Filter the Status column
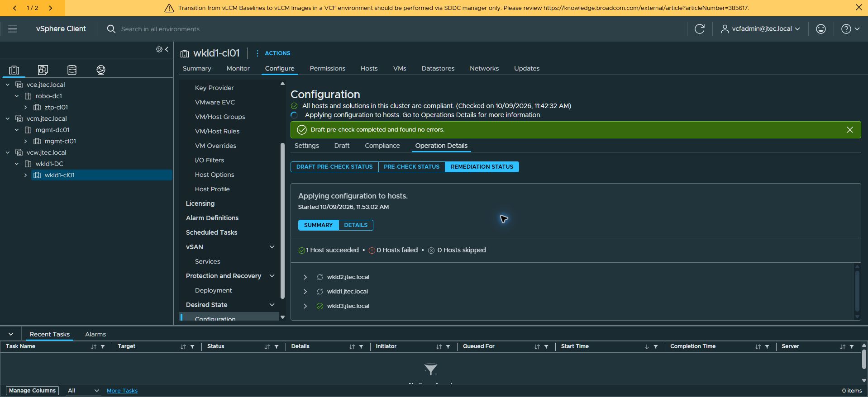The image size is (868, 397). [x=277, y=347]
